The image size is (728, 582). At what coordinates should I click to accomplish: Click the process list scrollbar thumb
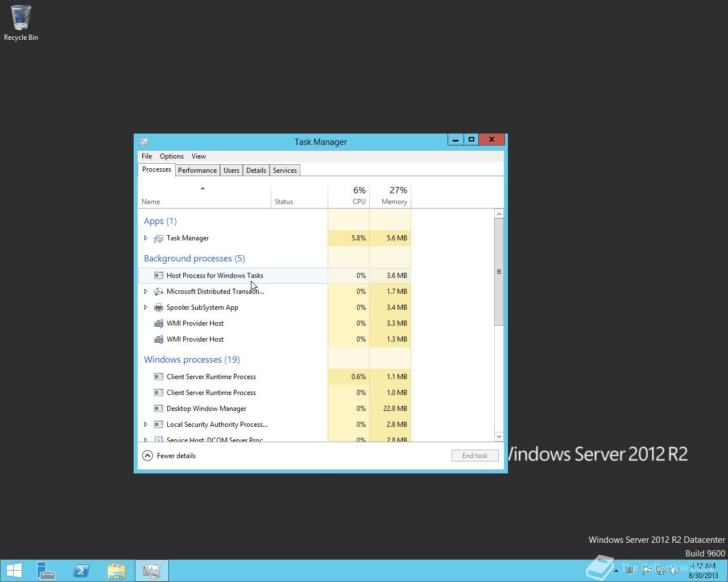(x=499, y=272)
